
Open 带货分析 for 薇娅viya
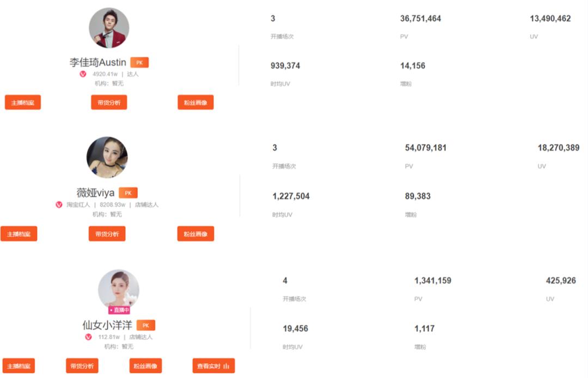tap(107, 234)
